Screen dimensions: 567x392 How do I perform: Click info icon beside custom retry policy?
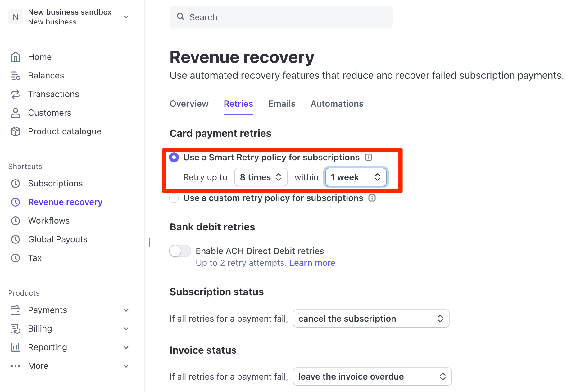[x=372, y=198]
